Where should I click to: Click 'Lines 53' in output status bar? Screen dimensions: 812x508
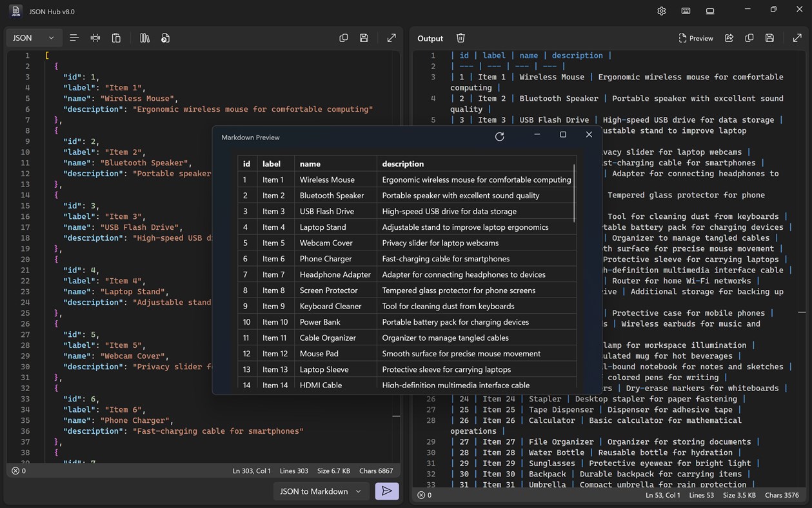[x=702, y=495]
